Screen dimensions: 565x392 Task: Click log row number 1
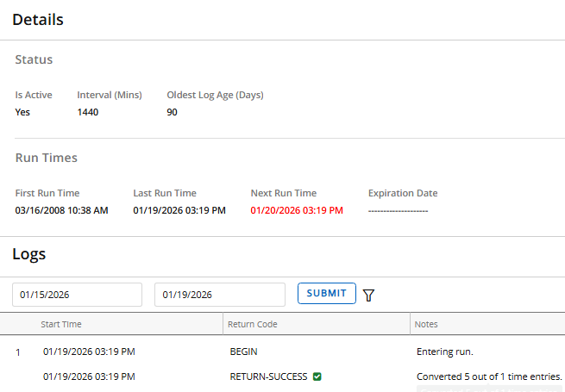coord(18,352)
